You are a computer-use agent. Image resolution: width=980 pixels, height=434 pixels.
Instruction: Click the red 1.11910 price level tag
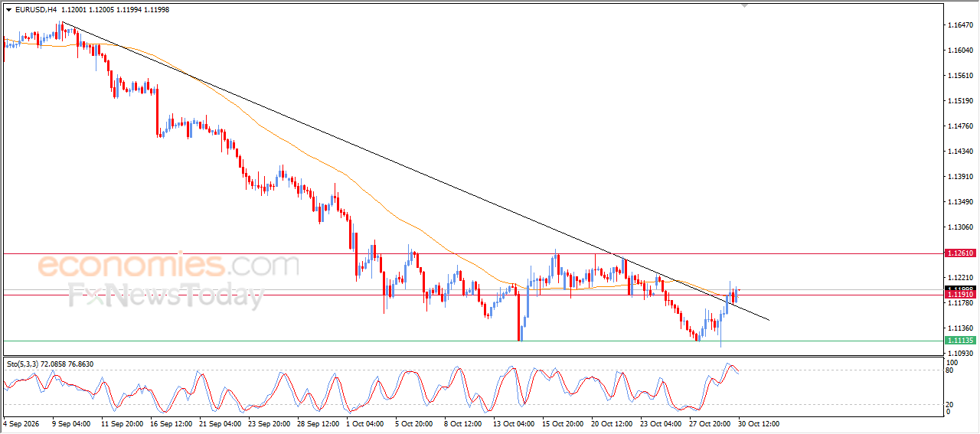click(x=959, y=295)
